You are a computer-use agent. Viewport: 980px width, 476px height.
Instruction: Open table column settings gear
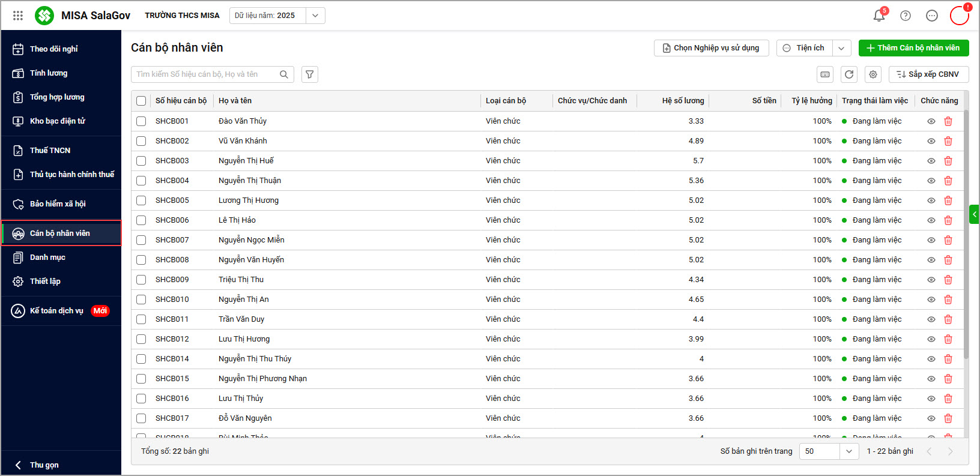coord(873,74)
